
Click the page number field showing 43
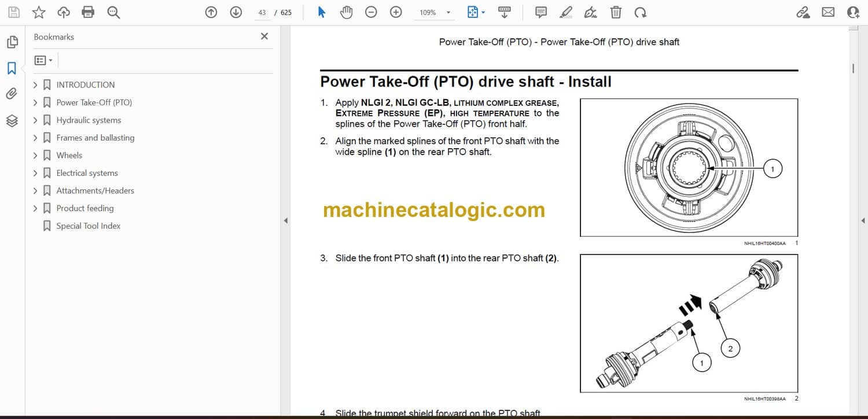(x=262, y=12)
